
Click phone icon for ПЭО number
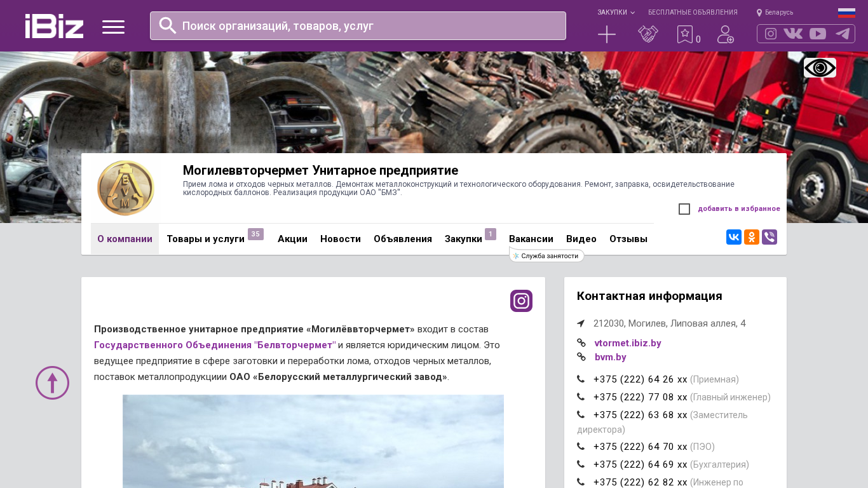[x=581, y=447]
